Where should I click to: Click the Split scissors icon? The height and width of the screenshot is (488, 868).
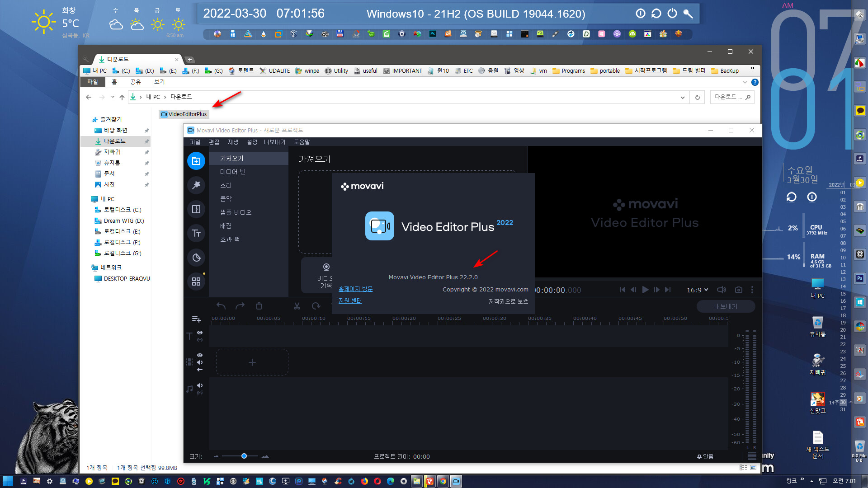297,306
